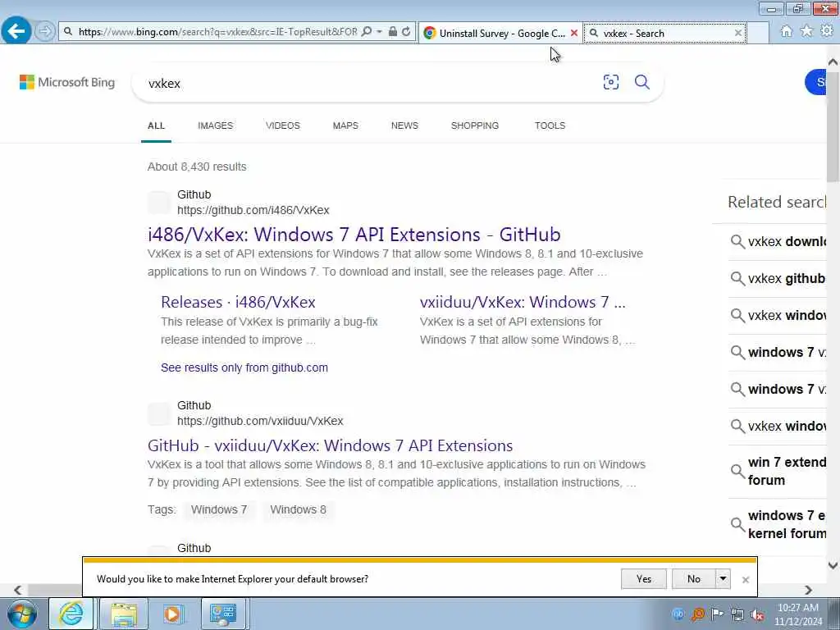Click the second Github result favicon
This screenshot has width=840, height=630.
click(x=159, y=414)
